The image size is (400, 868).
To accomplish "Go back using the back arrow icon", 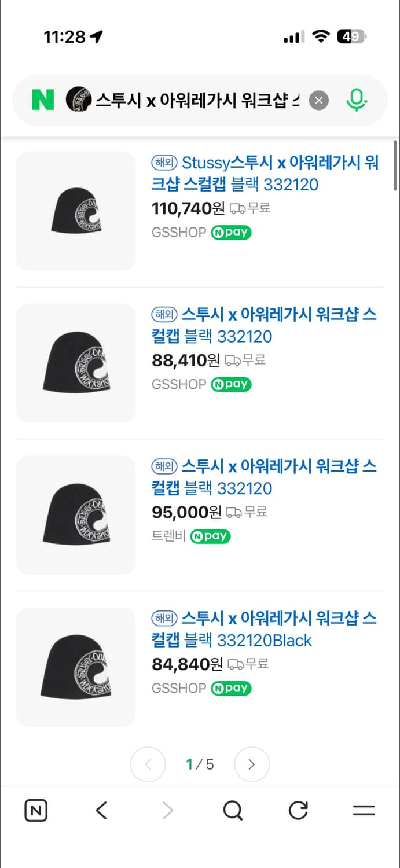I will click(101, 811).
